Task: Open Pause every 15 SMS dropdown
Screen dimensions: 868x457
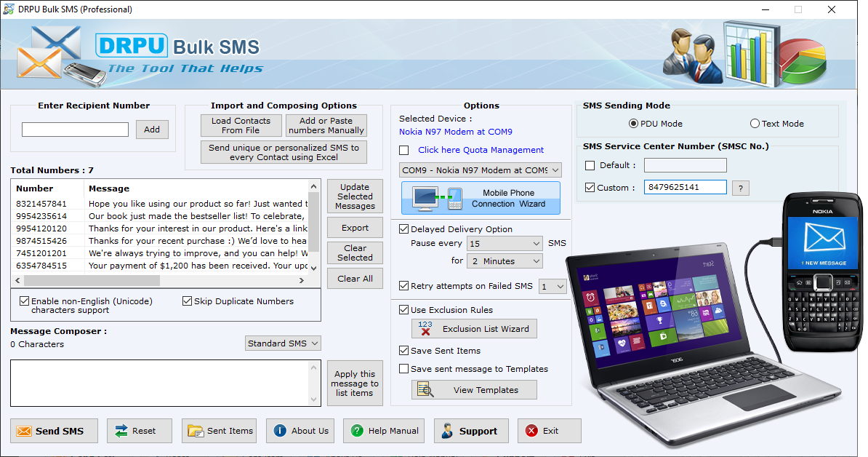Action: (505, 243)
